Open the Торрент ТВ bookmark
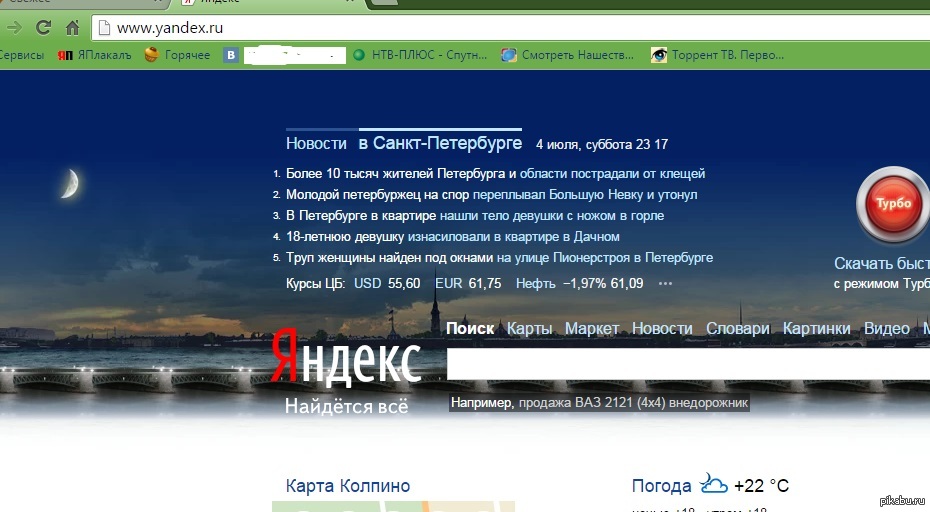Screen dimensions: 930x512 718,55
